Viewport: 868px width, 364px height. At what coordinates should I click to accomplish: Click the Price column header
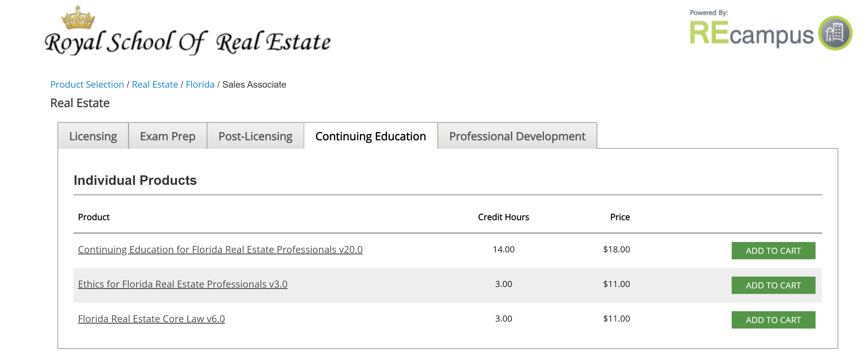click(620, 217)
